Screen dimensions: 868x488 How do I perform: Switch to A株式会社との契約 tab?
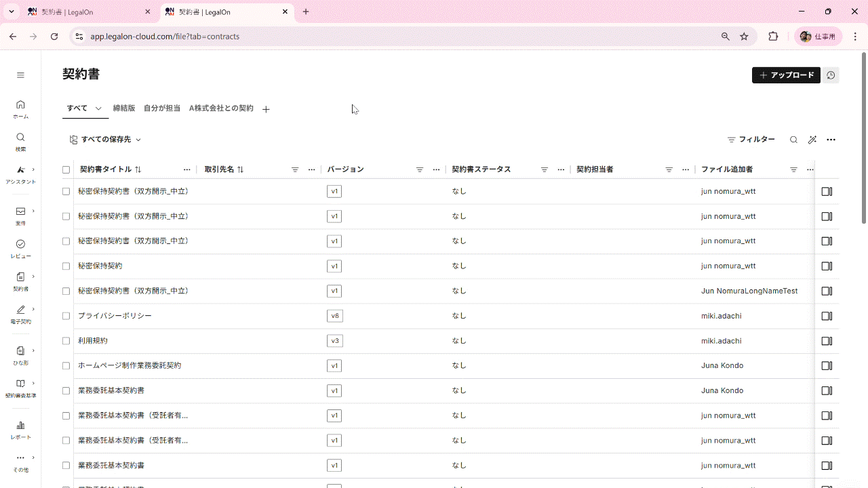[x=221, y=108]
